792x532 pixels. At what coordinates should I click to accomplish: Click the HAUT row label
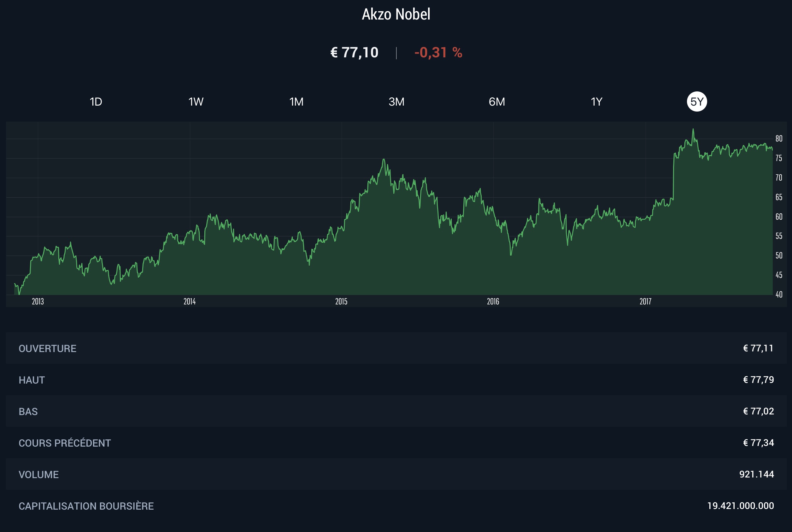[x=32, y=380]
